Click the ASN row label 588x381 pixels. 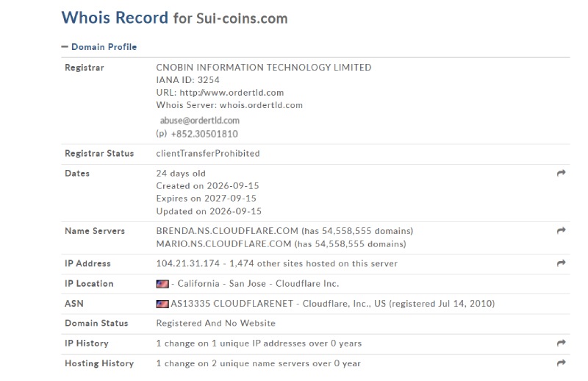74,304
